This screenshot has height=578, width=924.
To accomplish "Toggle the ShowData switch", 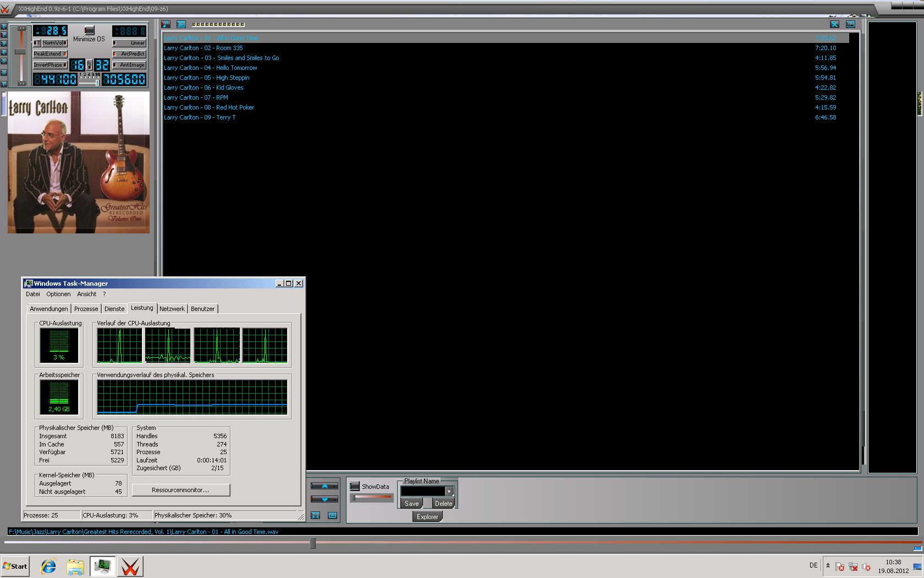I will [x=355, y=486].
